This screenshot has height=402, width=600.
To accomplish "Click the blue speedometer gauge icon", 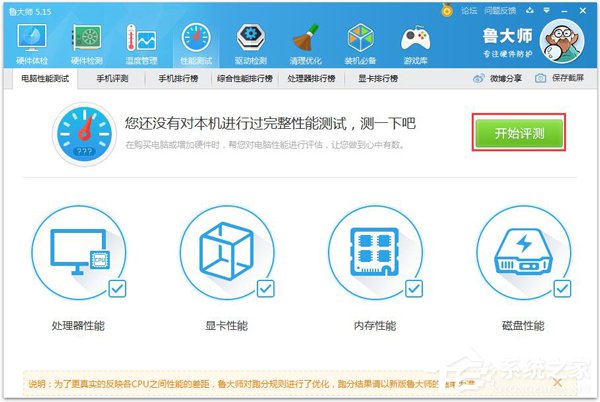I will click(x=84, y=133).
